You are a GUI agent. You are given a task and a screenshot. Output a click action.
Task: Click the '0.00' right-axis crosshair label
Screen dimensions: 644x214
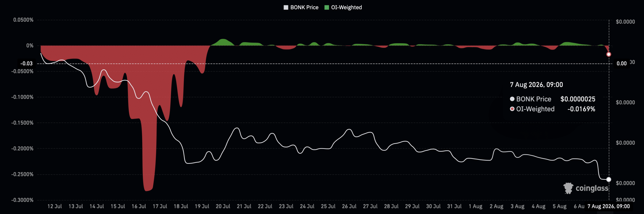(622, 64)
